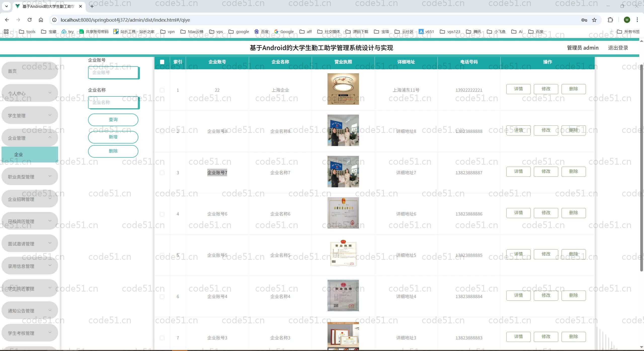Click 退出登录 to log out
Screen dimensions: 644x351
coord(618,48)
